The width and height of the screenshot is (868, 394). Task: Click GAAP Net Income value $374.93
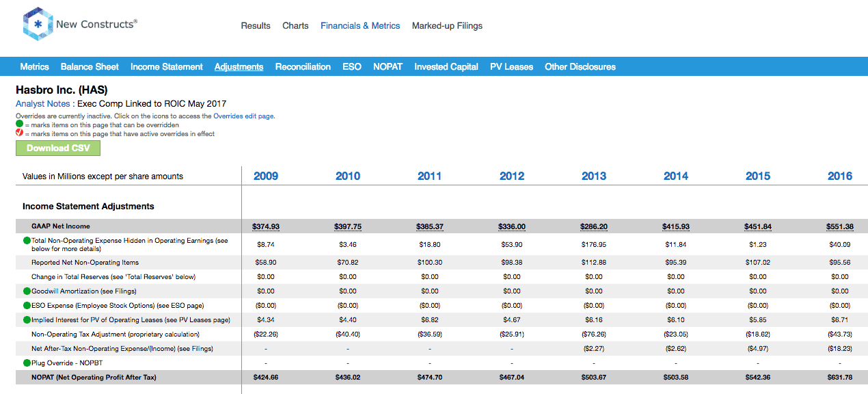pos(266,226)
